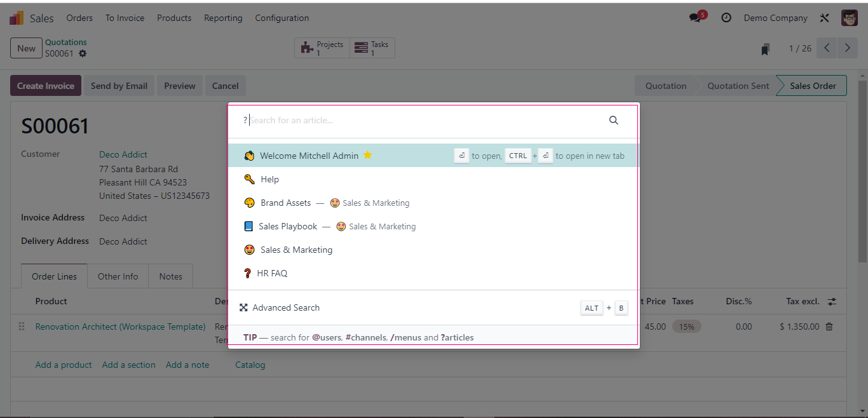Open the Sales app home icon
Viewport: 868px width, 418px height.
(x=17, y=18)
